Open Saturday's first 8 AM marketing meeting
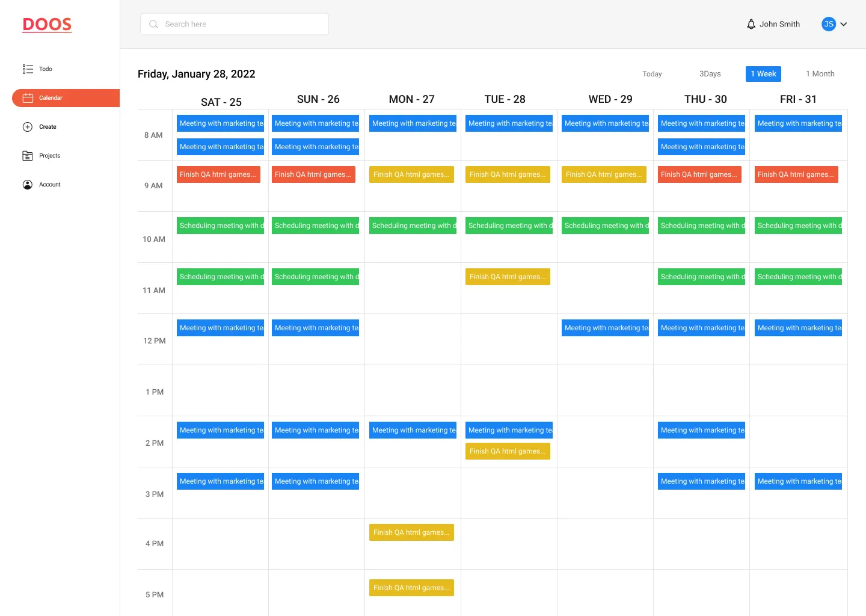 point(220,123)
